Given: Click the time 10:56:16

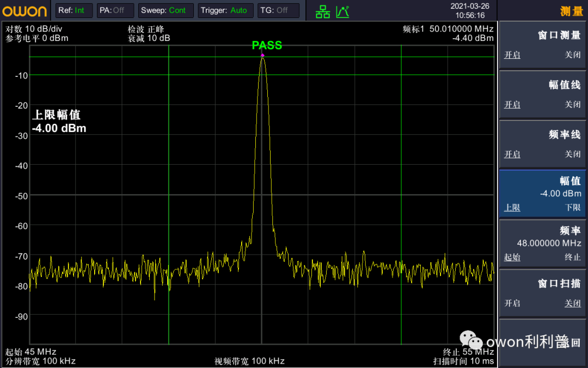Looking at the screenshot, I should (x=470, y=15).
